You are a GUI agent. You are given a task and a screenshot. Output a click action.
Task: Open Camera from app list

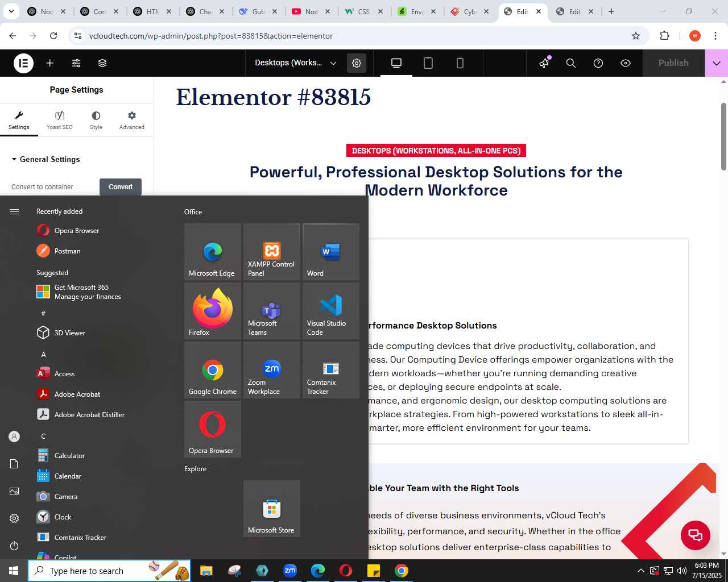(x=66, y=496)
